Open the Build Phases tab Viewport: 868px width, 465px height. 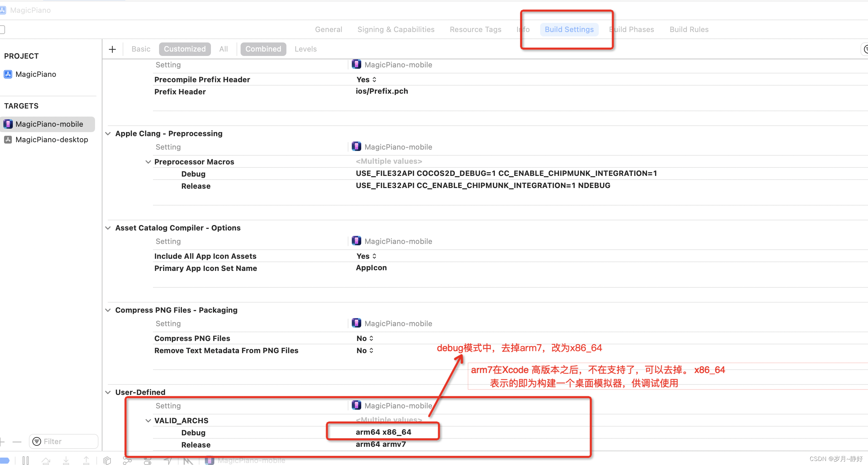pos(631,30)
